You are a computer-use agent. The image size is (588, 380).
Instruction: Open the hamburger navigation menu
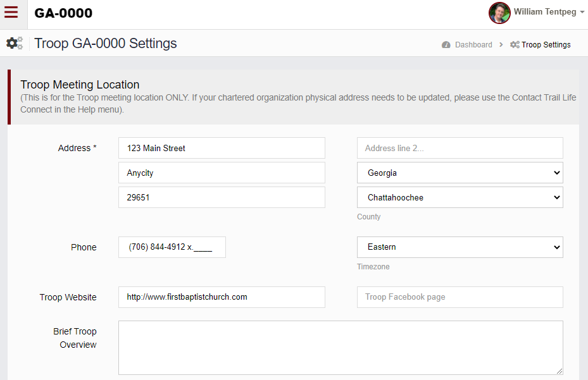click(11, 13)
